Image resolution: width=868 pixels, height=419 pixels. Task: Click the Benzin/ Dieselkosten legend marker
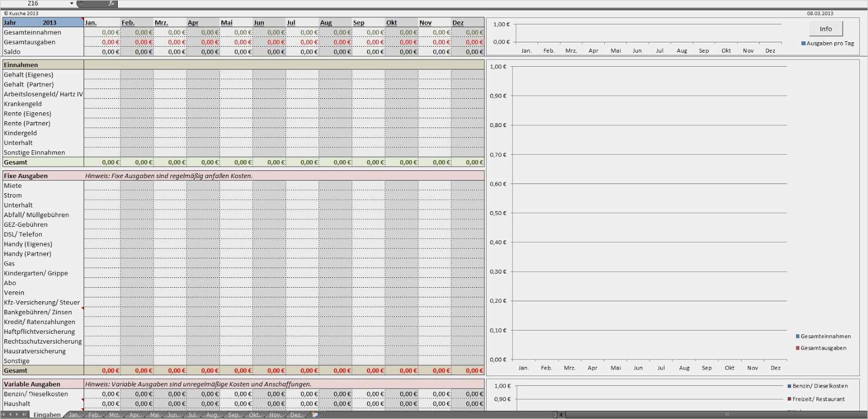pos(789,386)
